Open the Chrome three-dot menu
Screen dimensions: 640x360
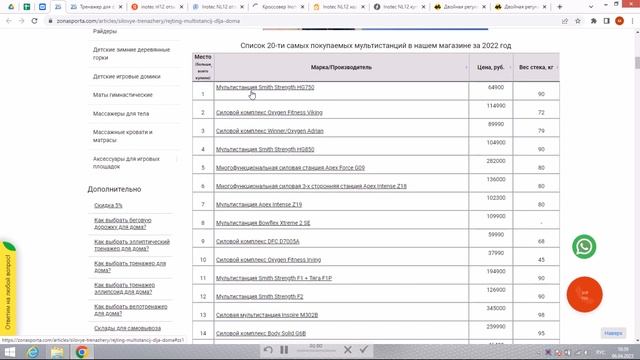click(x=632, y=21)
